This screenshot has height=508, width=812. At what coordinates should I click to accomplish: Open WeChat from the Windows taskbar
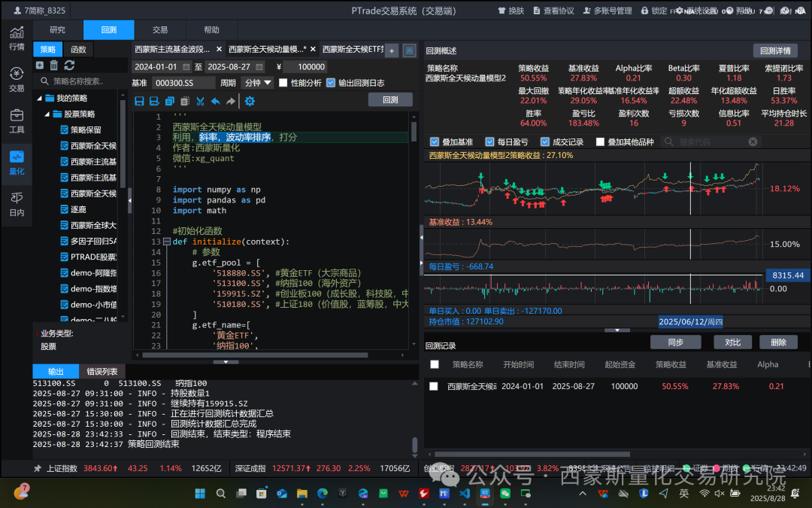point(505,494)
